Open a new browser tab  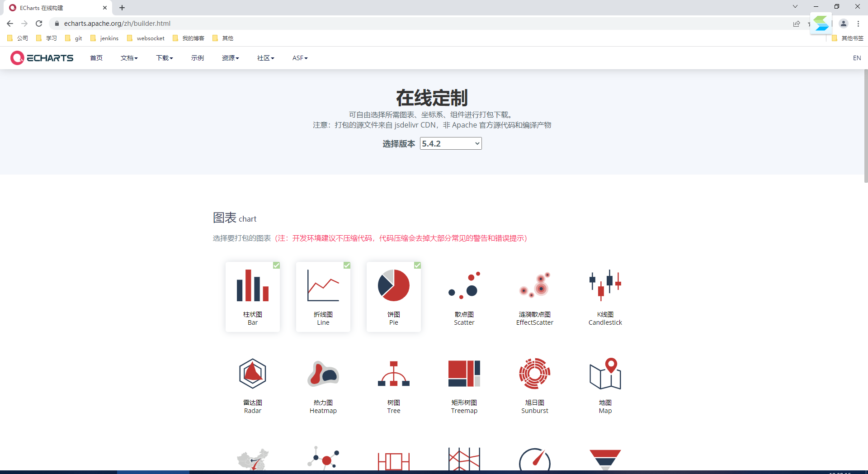122,8
